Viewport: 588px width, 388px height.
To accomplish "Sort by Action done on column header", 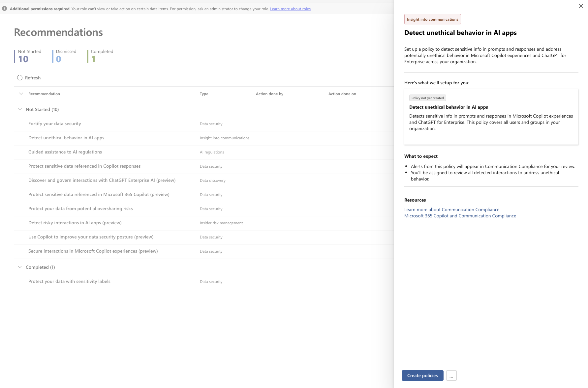I will click(342, 94).
